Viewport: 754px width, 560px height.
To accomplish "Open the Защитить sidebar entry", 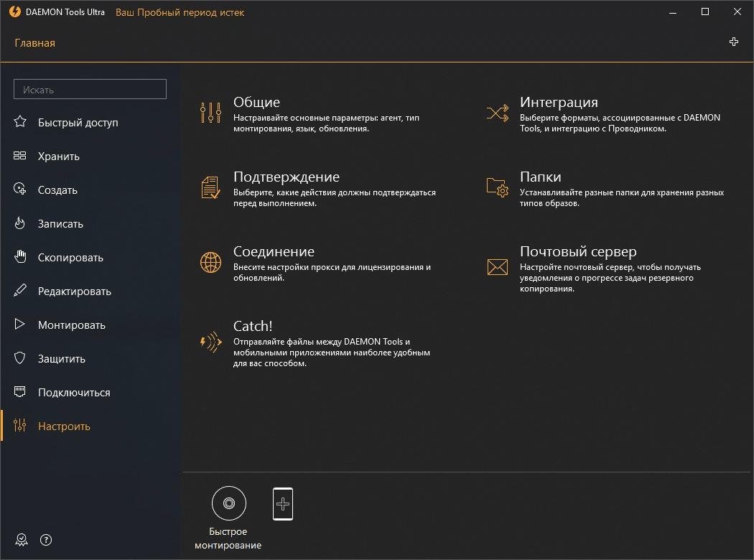I will (x=62, y=358).
